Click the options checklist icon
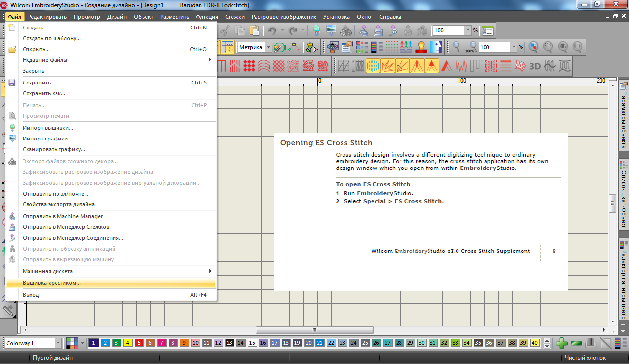The image size is (629, 364). [x=487, y=30]
